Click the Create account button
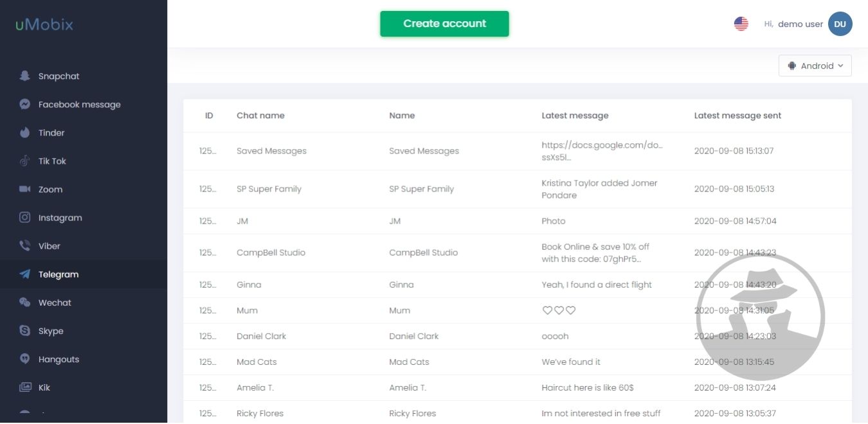Image resolution: width=868 pixels, height=424 pixels. click(444, 24)
